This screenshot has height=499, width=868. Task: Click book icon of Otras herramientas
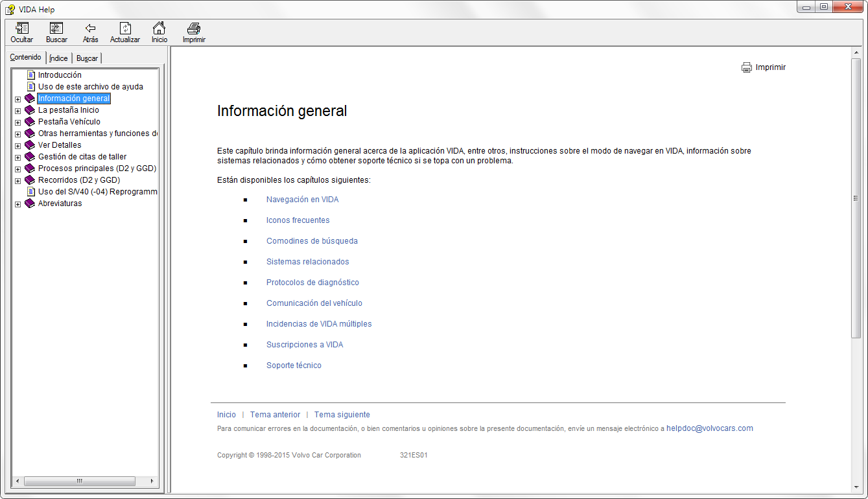click(x=30, y=133)
